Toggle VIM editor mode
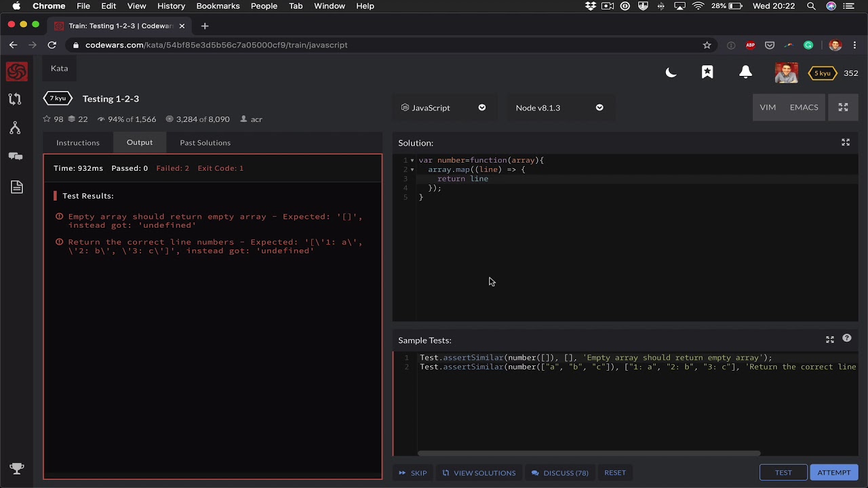This screenshot has width=868, height=488. pyautogui.click(x=768, y=107)
